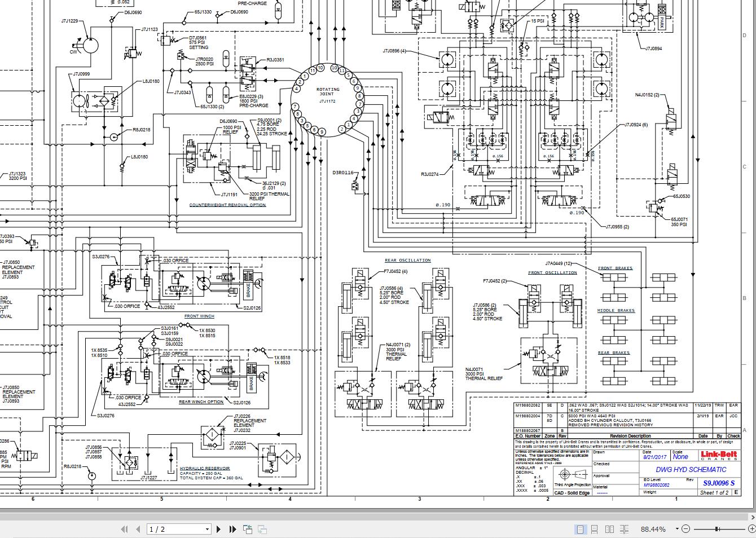Enable continuous scrolling page layout
The width and height of the screenshot is (756, 538).
594,529
